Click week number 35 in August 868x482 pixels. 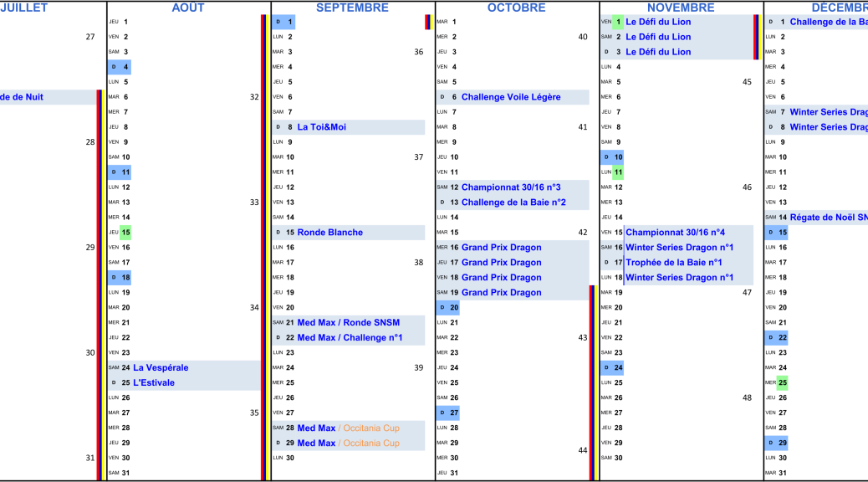point(254,413)
